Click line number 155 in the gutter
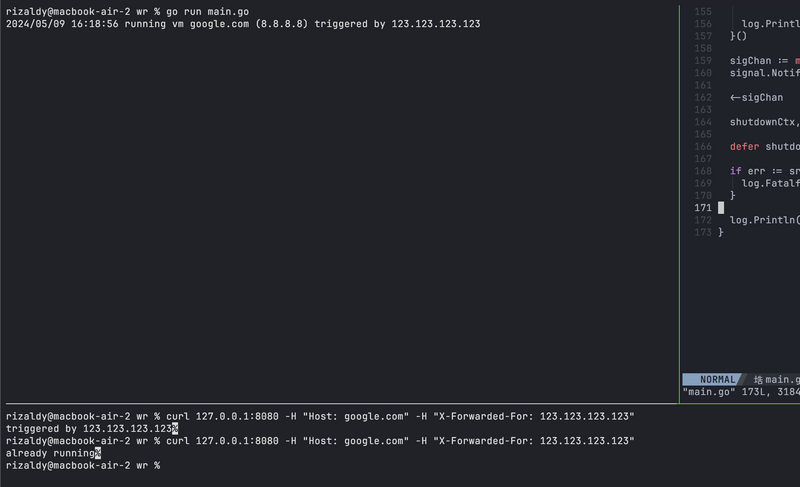The width and height of the screenshot is (800, 487). pyautogui.click(x=703, y=11)
